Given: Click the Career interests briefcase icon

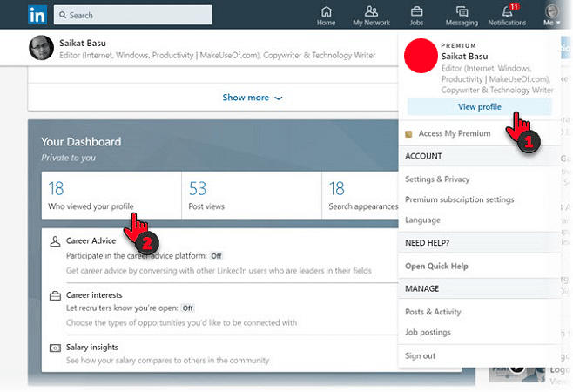Looking at the screenshot, I should (x=55, y=295).
